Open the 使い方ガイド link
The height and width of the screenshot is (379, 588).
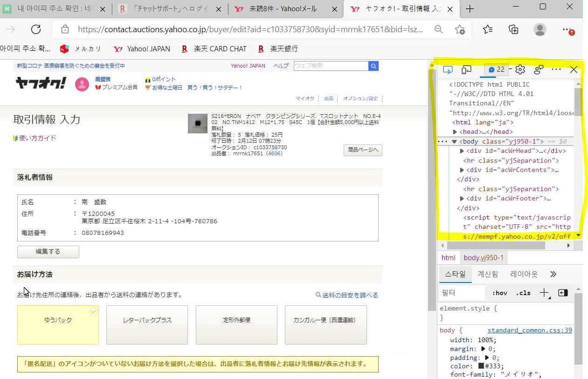tap(37, 138)
